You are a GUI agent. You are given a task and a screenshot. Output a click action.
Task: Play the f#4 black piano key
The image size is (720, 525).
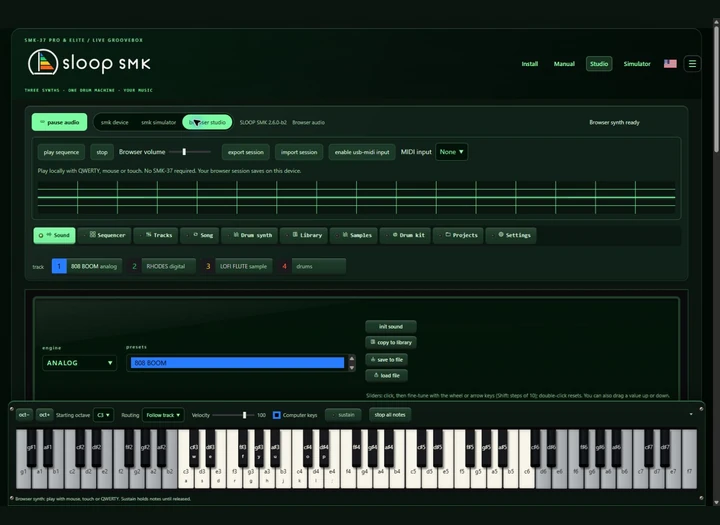[x=356, y=448]
